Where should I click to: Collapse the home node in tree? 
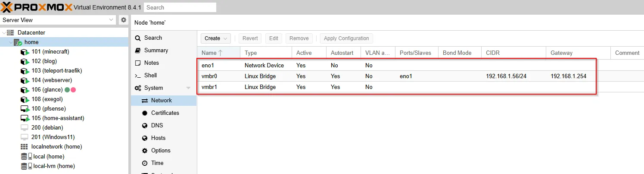[11, 42]
